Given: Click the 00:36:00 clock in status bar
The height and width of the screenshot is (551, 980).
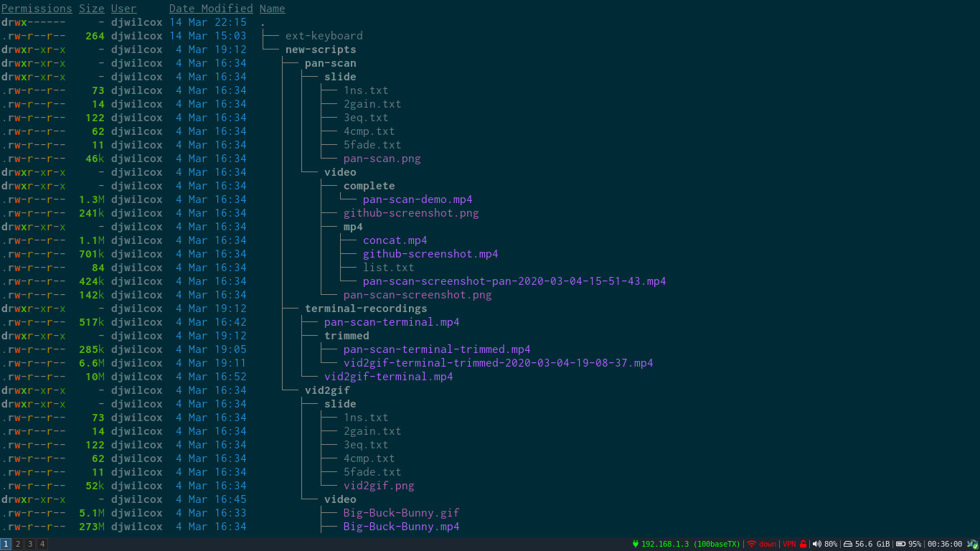Looking at the screenshot, I should 945,544.
